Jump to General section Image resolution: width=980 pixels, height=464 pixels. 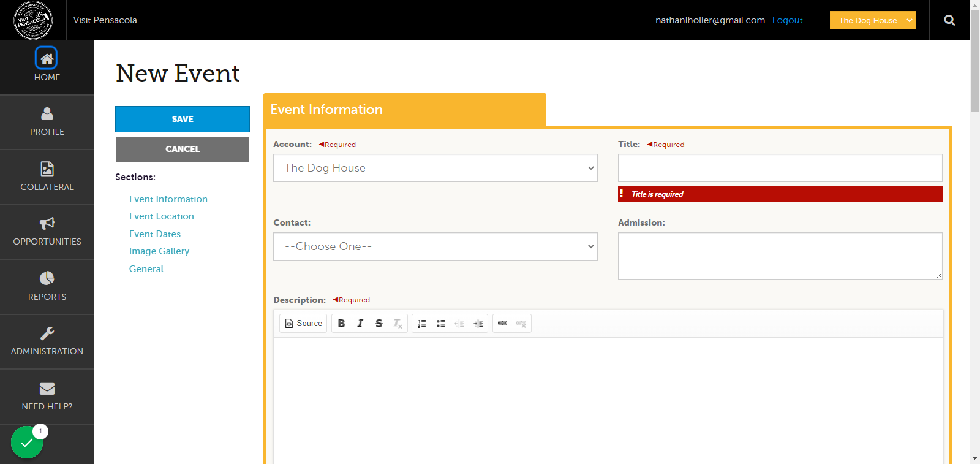tap(146, 269)
